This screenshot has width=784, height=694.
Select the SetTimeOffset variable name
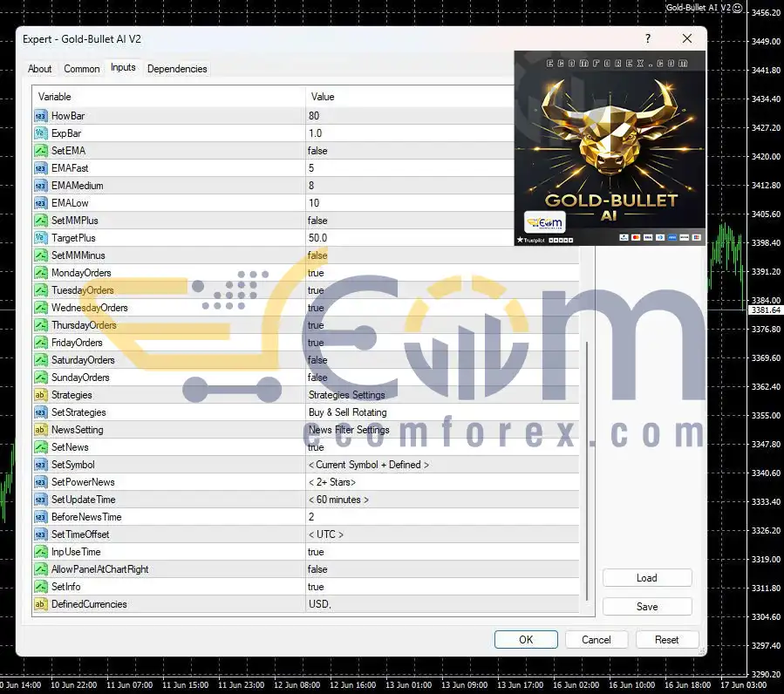tap(80, 534)
